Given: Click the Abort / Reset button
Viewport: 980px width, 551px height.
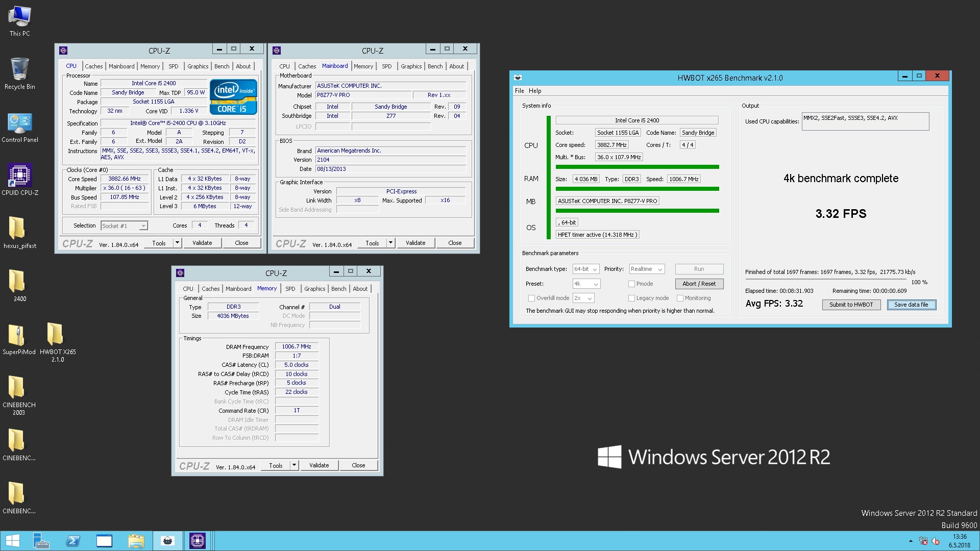Looking at the screenshot, I should 699,284.
